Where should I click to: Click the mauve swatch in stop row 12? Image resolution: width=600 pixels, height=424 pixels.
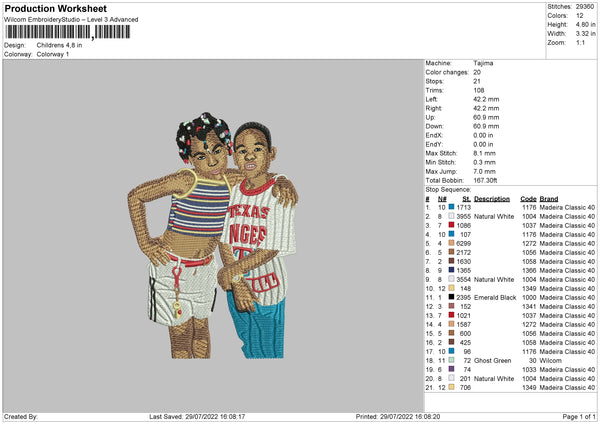(451, 306)
